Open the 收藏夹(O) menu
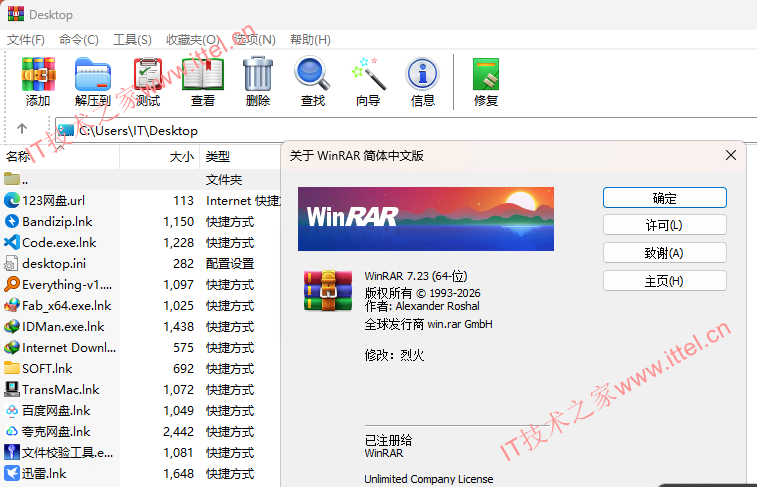This screenshot has width=757, height=487. click(x=193, y=40)
